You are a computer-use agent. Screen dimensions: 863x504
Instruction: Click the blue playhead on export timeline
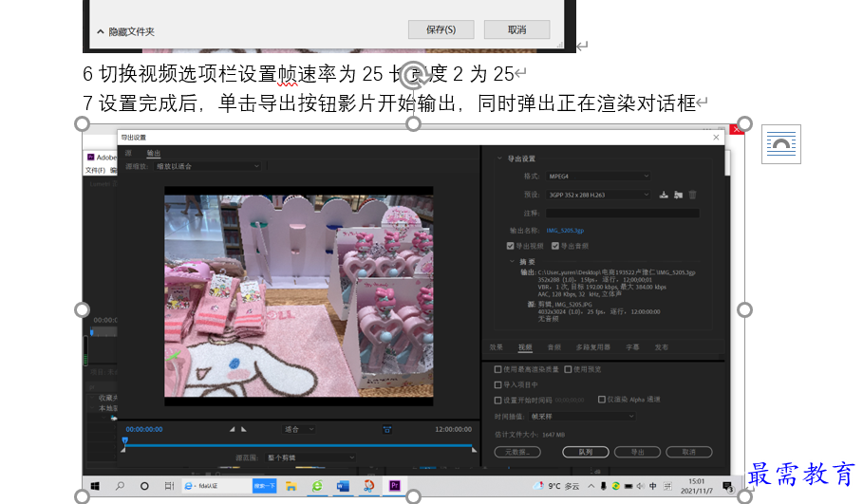125,440
